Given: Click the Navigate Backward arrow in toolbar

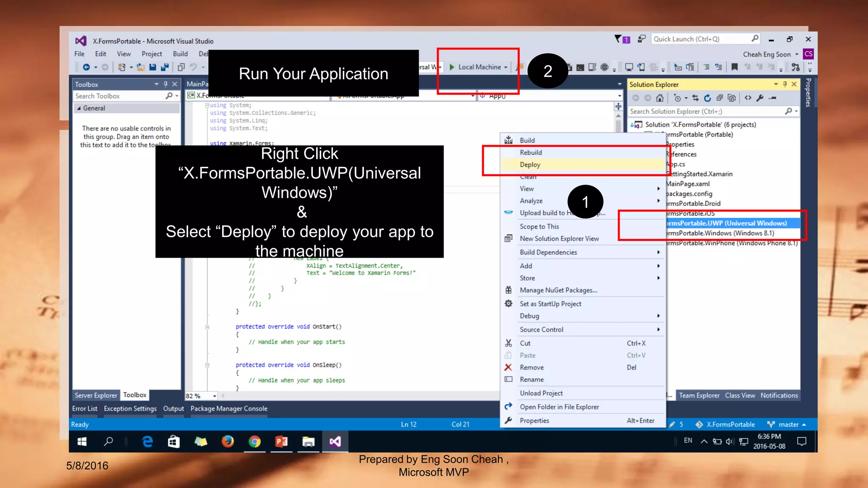Looking at the screenshot, I should click(86, 67).
